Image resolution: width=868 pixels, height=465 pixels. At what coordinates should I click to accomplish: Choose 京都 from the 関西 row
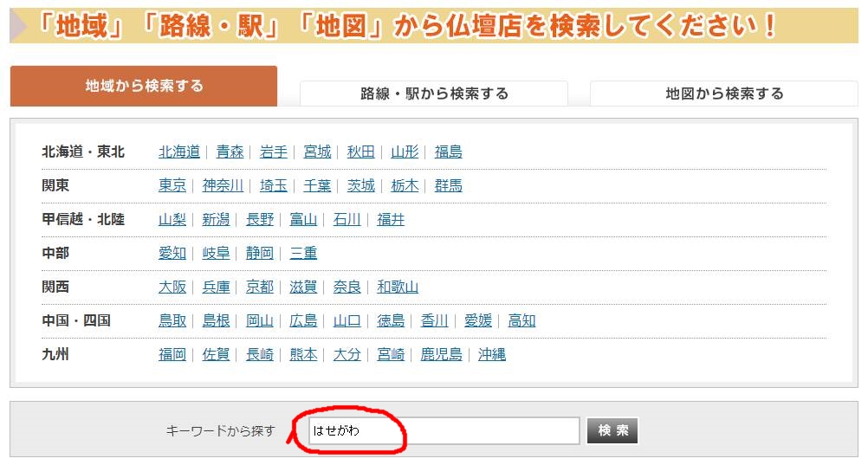259,287
